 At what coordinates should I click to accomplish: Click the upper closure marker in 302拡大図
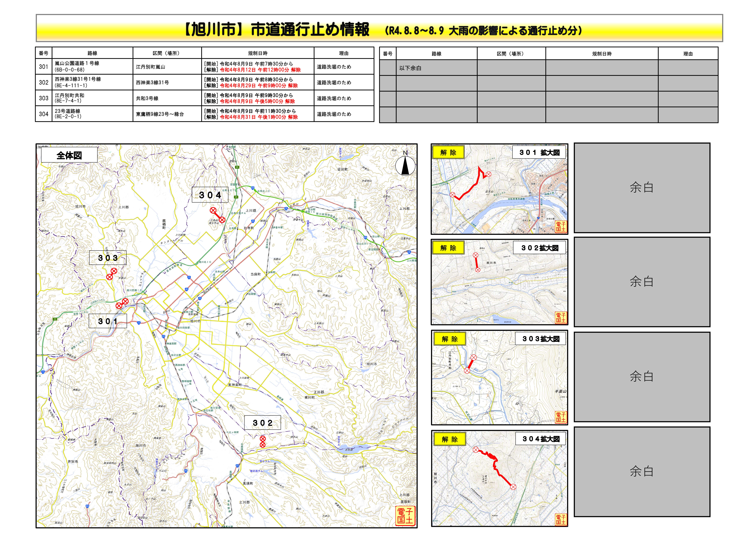(476, 255)
